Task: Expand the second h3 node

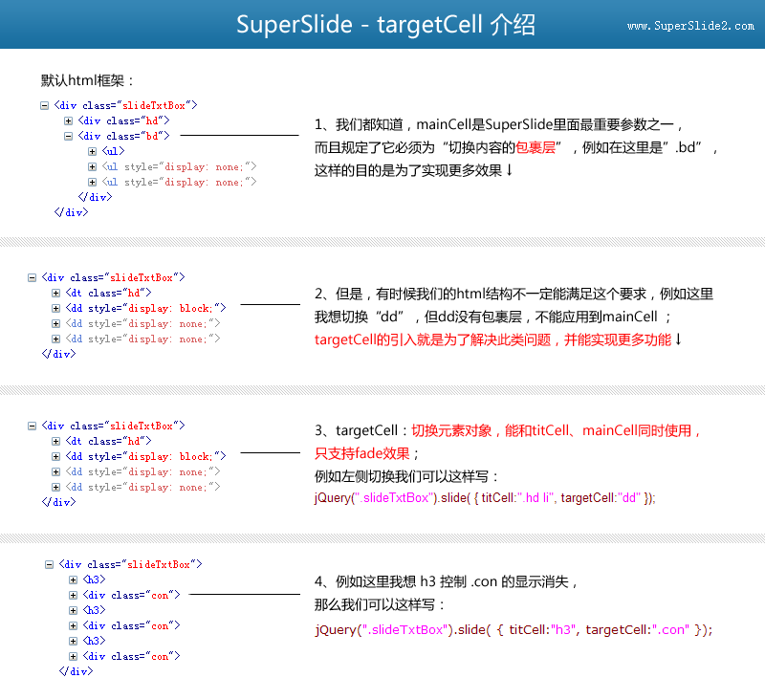Action: tap(74, 610)
